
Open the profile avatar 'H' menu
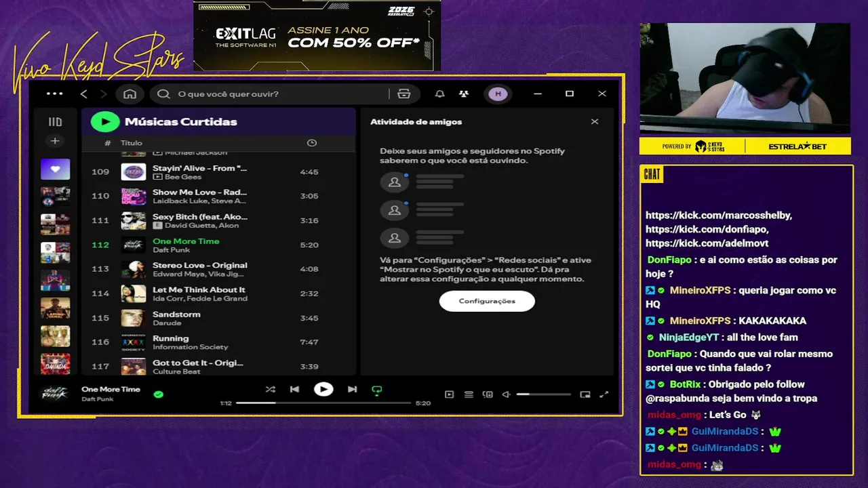click(x=498, y=94)
